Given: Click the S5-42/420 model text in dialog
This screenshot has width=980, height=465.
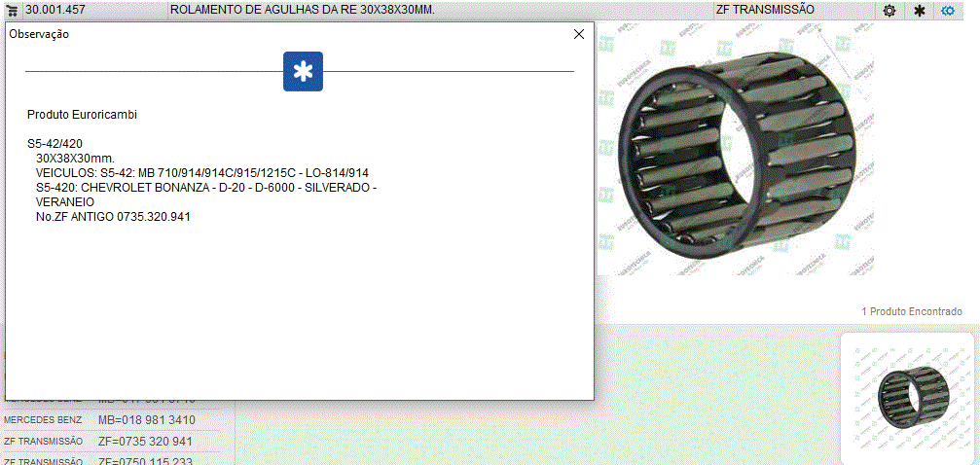Looking at the screenshot, I should [x=54, y=144].
